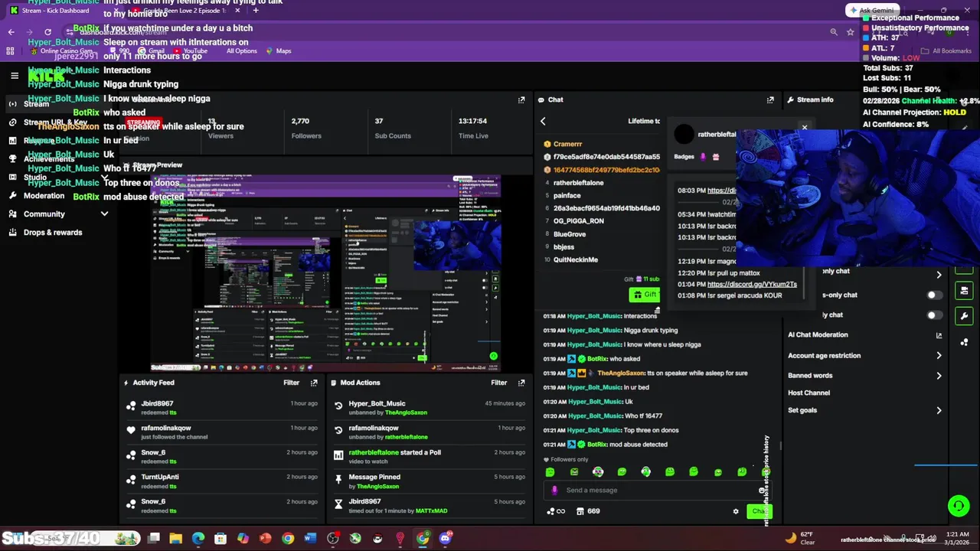This screenshot has width=980, height=551.
Task: Toggle the emotes-only chat switch
Action: click(934, 315)
